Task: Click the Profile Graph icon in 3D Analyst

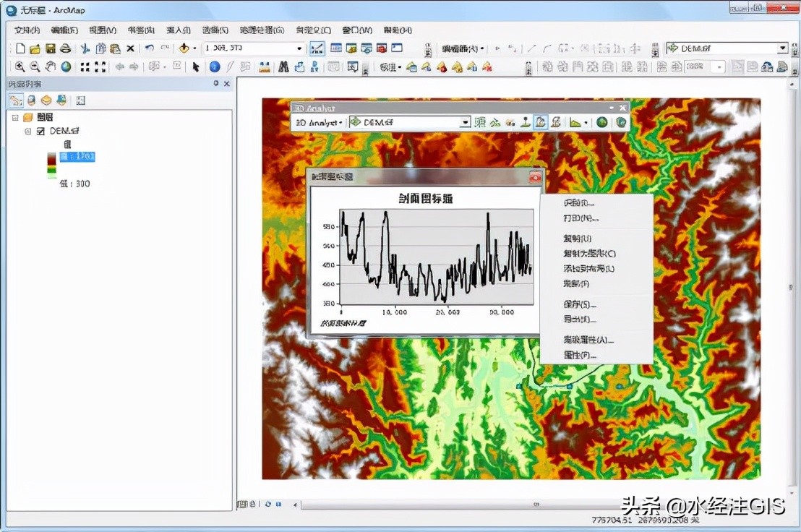Action: pos(575,123)
